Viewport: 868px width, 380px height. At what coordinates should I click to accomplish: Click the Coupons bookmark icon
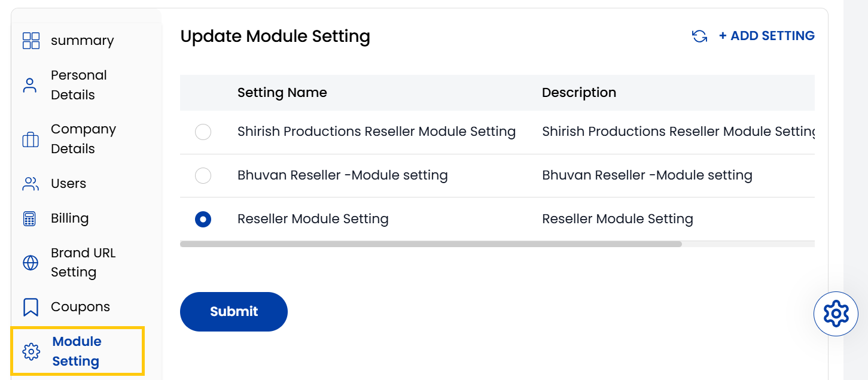(31, 306)
